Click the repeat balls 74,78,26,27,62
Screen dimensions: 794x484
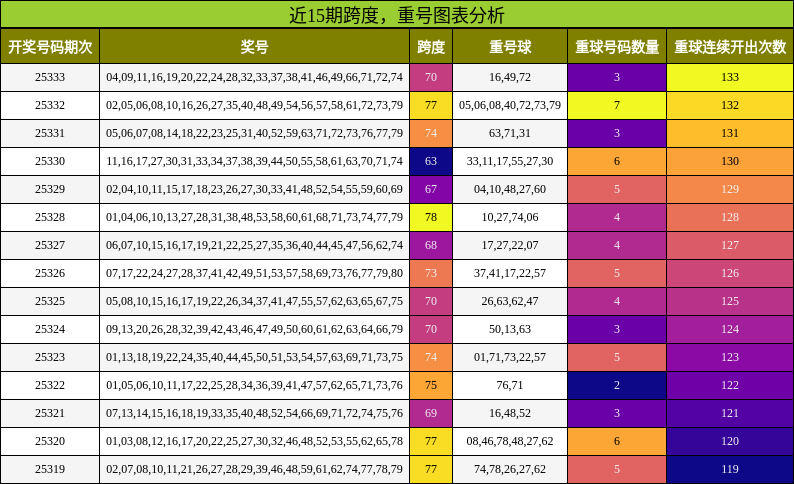(510, 469)
